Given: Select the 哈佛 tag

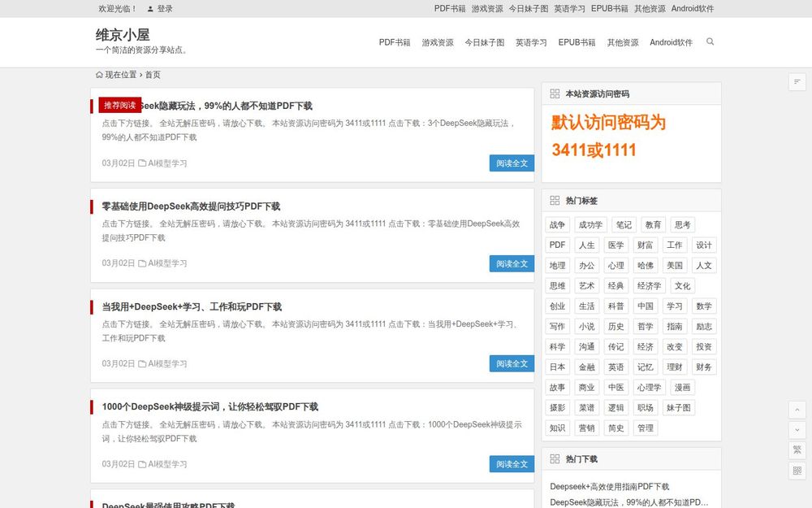Looking at the screenshot, I should click(646, 266).
